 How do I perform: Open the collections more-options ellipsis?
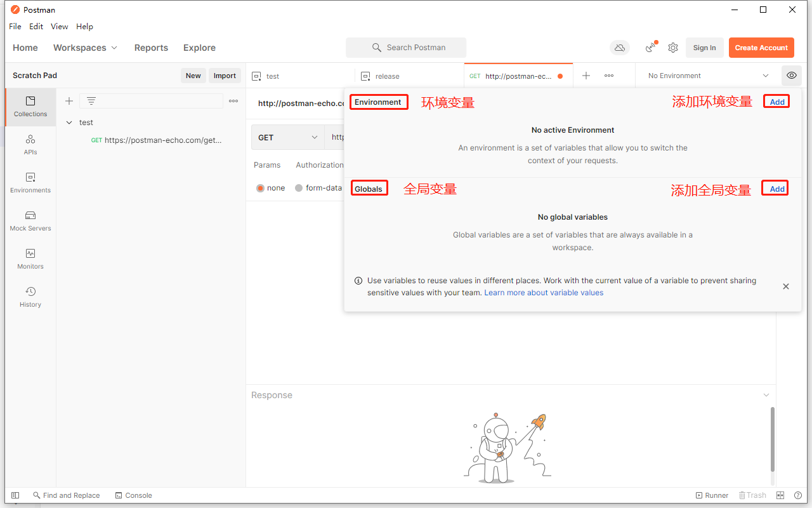coord(233,101)
